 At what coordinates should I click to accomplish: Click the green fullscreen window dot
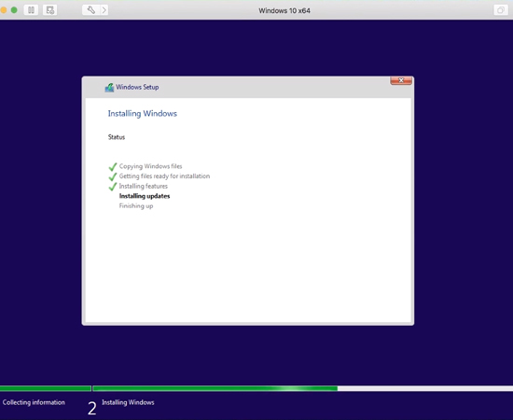pyautogui.click(x=14, y=10)
